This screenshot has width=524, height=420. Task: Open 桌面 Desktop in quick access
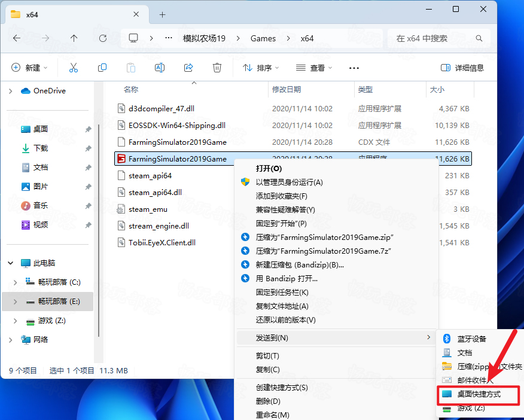click(x=41, y=129)
